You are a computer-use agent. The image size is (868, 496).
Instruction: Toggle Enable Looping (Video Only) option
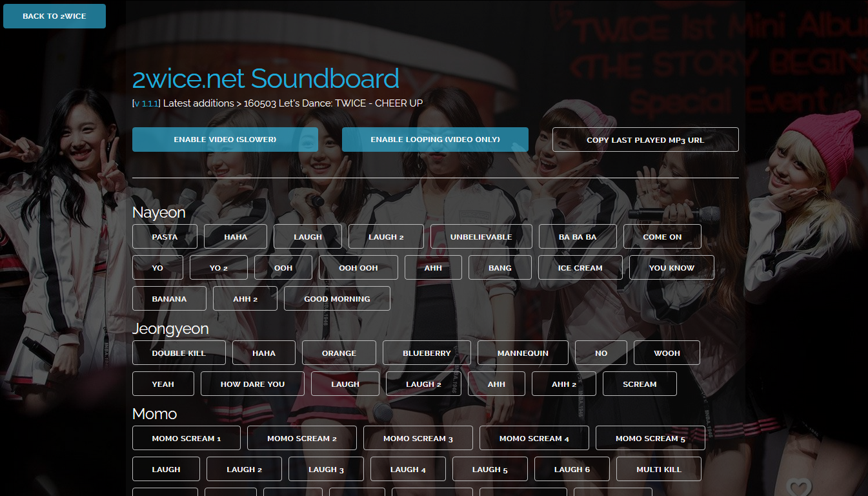(435, 139)
